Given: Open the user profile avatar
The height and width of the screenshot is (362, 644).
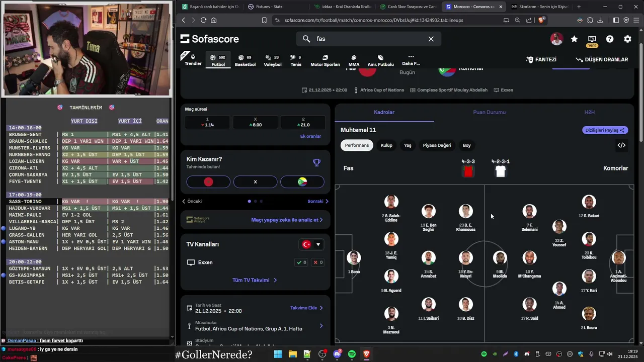Looking at the screenshot, I should click(556, 39).
